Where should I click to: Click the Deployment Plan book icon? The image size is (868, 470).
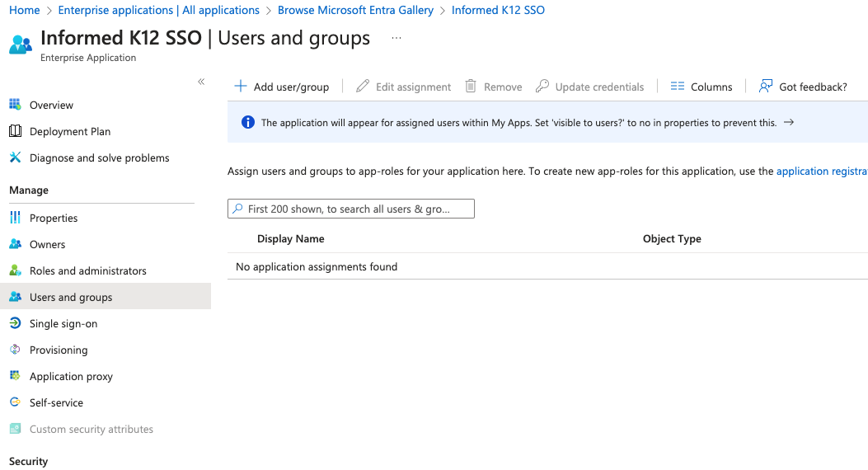click(15, 131)
